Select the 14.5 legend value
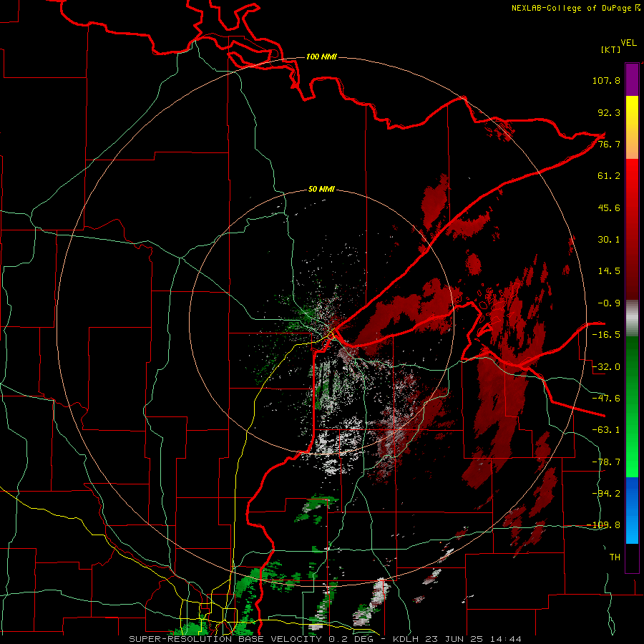Image resolution: width=644 pixels, height=644 pixels. pyautogui.click(x=609, y=271)
